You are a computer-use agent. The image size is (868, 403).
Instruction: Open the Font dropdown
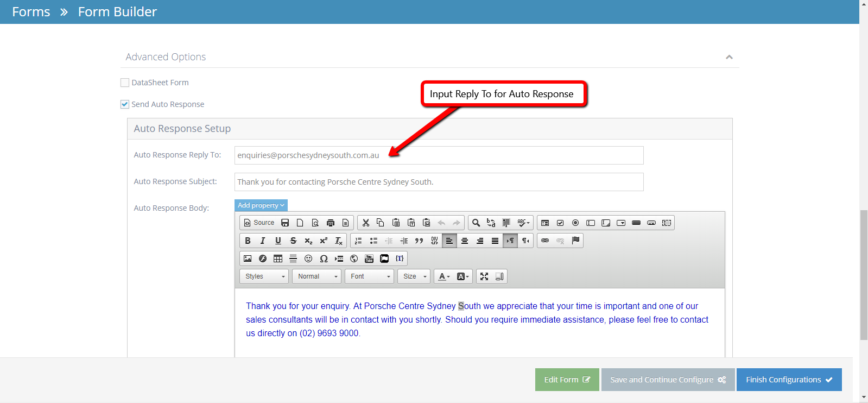(369, 276)
